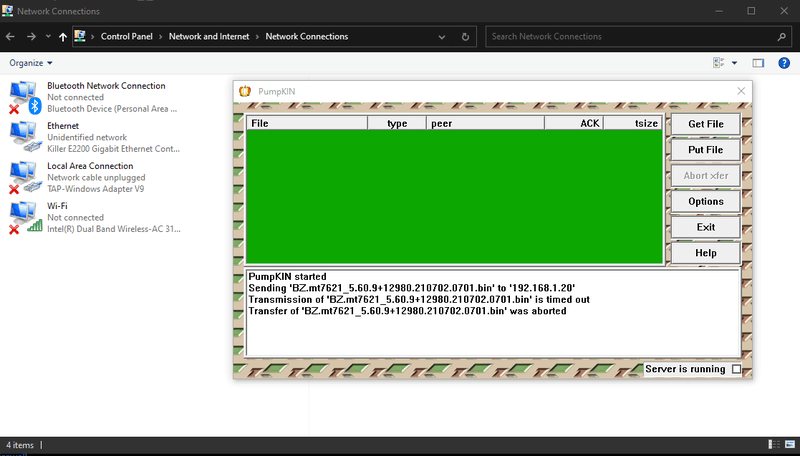Click the 'was aborted' log line
The image size is (800, 456).
pyautogui.click(x=407, y=311)
